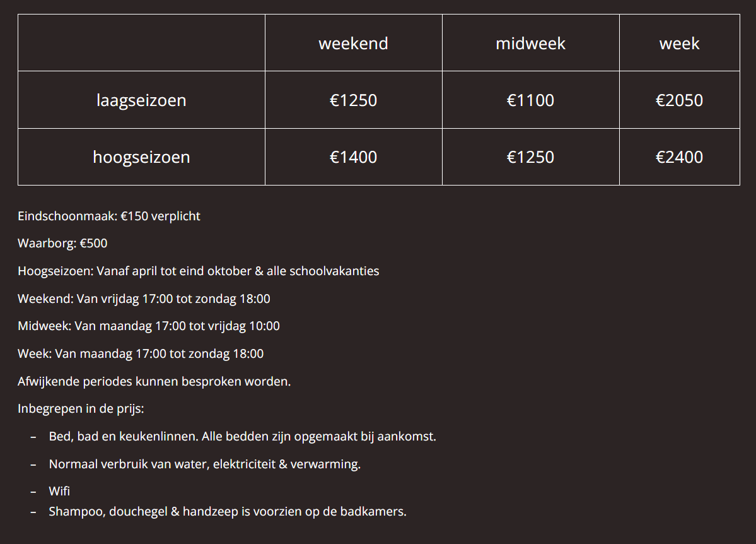Click the Eindschoonmaak €150 verplicht line
This screenshot has width=756, height=544.
109,216
